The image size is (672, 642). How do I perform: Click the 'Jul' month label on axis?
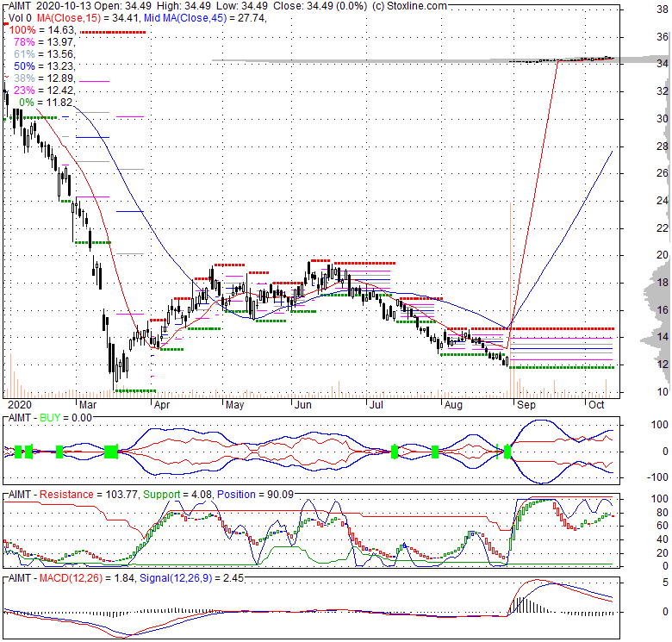[376, 404]
